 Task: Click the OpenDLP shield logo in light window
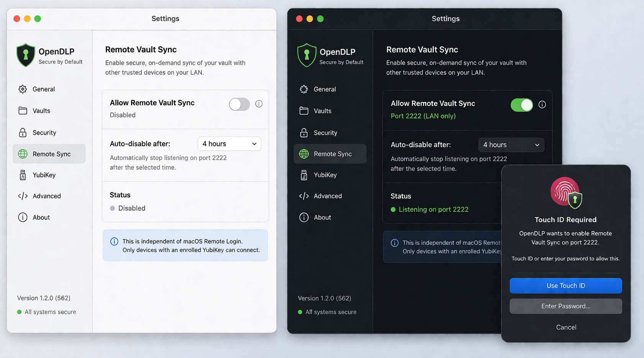coord(26,55)
